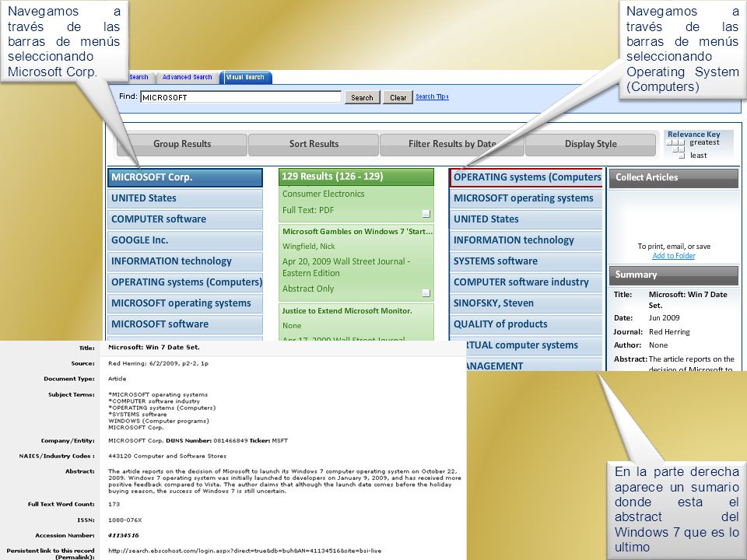Click the summary journal value Red Herring
This screenshot has height=560, width=747.
[x=669, y=332]
